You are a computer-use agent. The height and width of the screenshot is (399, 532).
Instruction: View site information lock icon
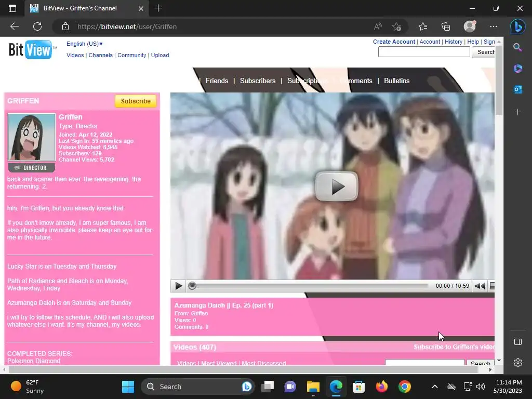(x=65, y=26)
